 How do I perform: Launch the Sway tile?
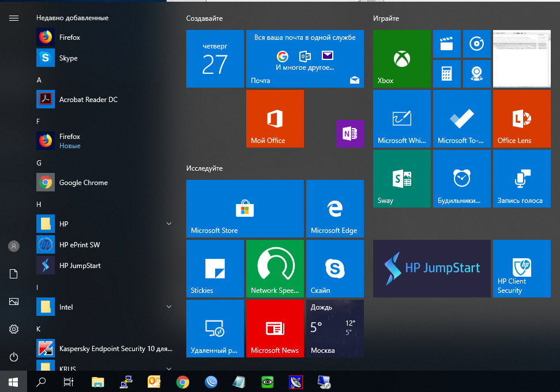tap(401, 178)
